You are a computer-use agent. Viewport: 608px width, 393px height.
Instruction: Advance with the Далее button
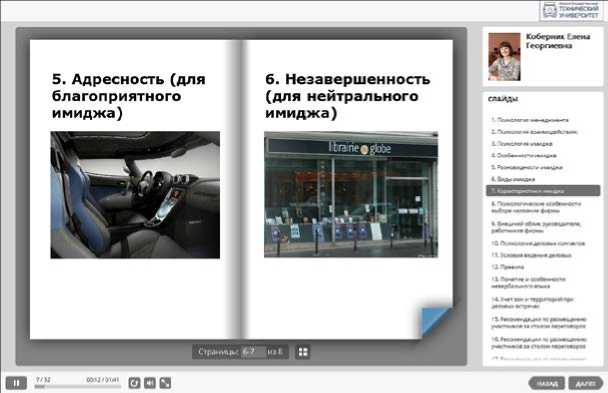tap(586, 383)
